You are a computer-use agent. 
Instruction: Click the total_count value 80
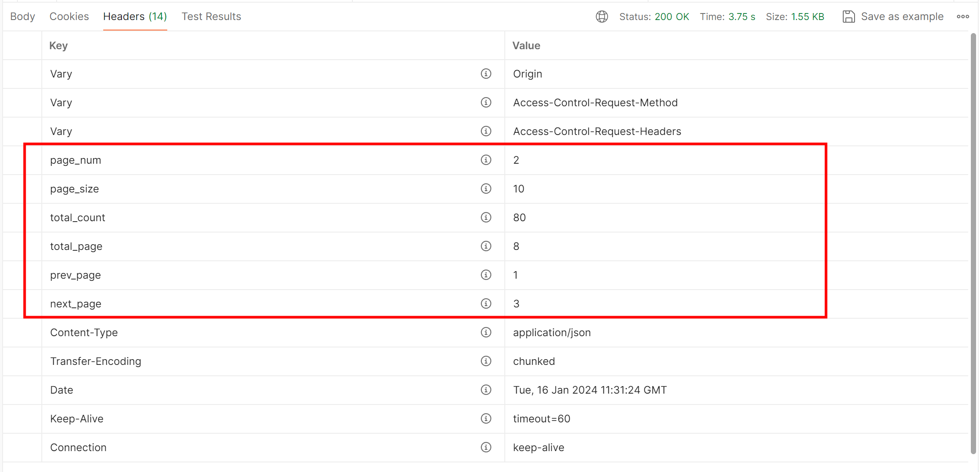519,218
